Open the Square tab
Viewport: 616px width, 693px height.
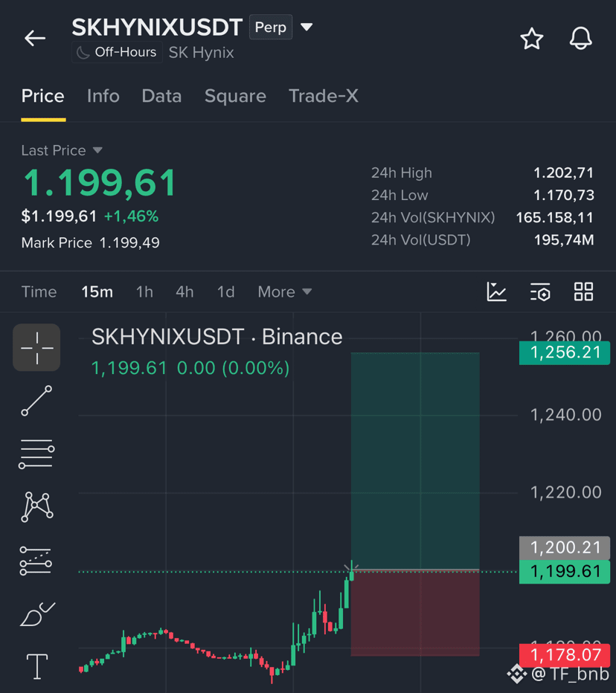coord(235,96)
